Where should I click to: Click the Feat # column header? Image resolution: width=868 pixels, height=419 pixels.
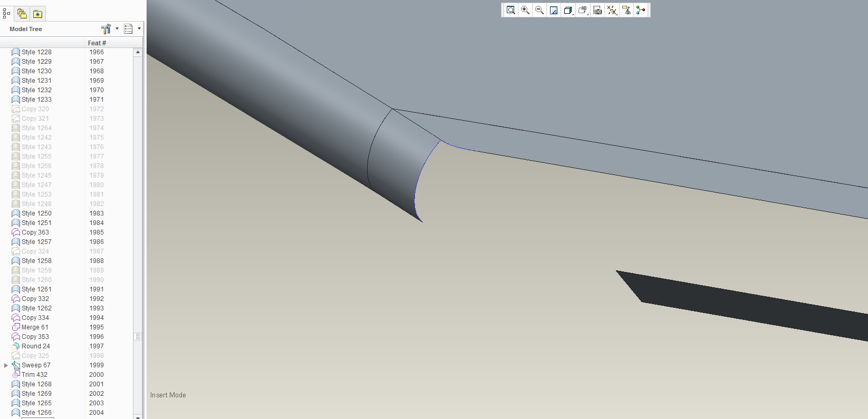tap(97, 43)
